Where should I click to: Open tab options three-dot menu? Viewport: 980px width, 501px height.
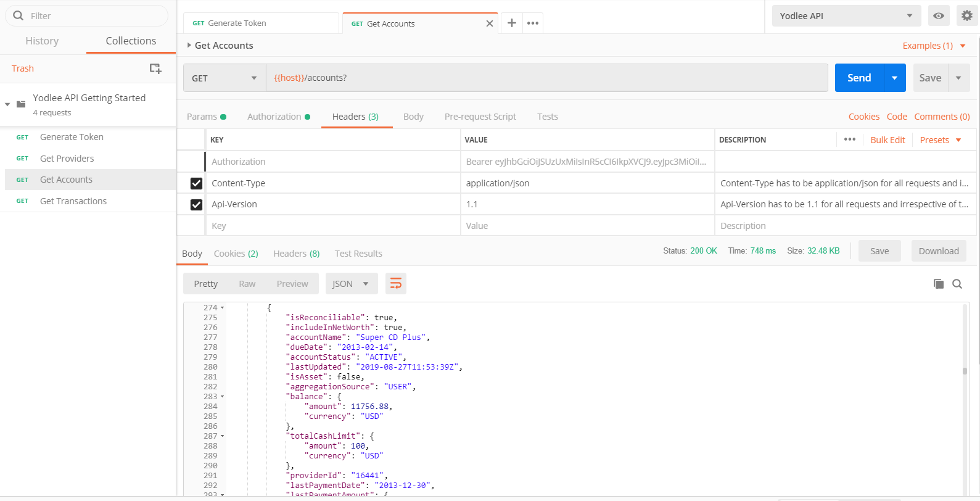coord(533,23)
